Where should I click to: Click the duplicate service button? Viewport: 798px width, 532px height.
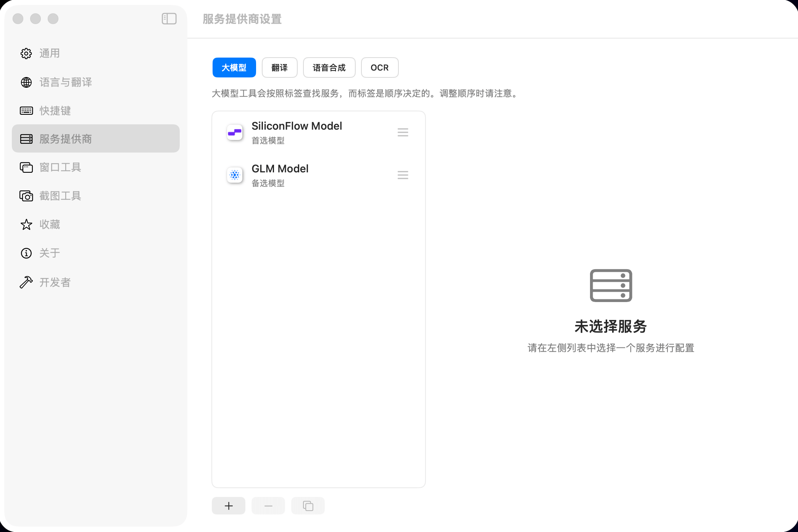pos(308,506)
